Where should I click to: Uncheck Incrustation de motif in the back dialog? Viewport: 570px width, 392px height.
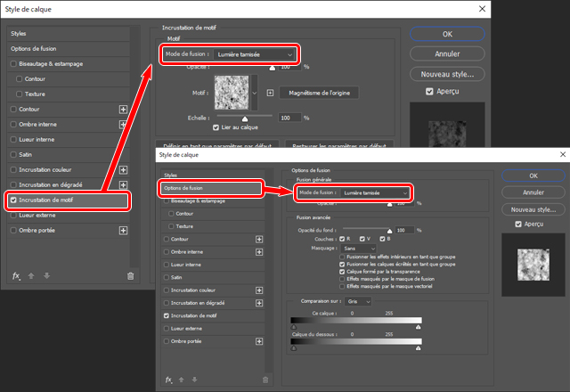pos(12,200)
